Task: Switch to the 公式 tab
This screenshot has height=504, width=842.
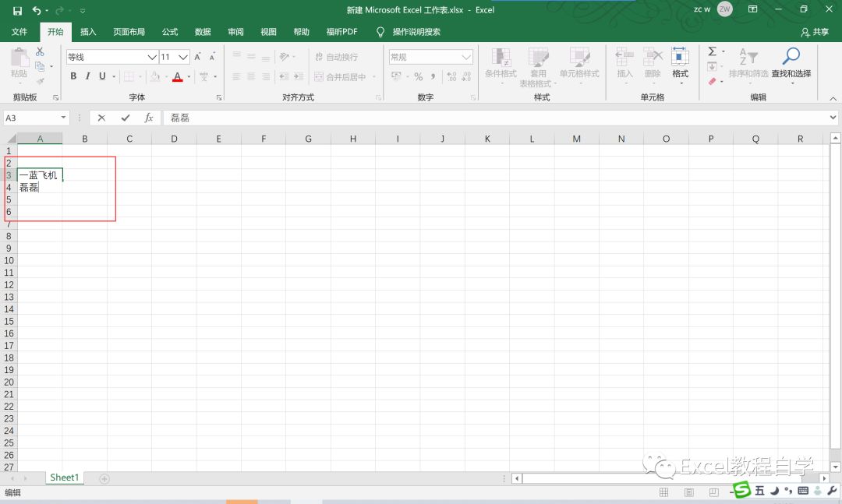Action: pyautogui.click(x=170, y=32)
